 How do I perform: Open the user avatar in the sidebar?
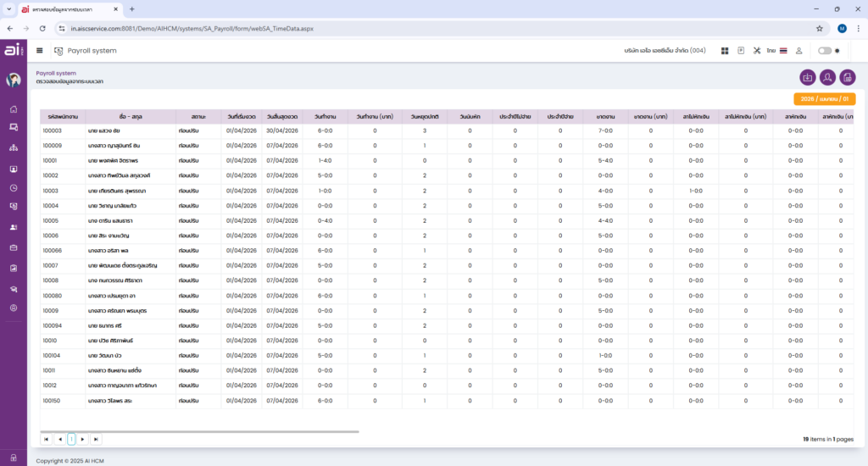pyautogui.click(x=14, y=80)
